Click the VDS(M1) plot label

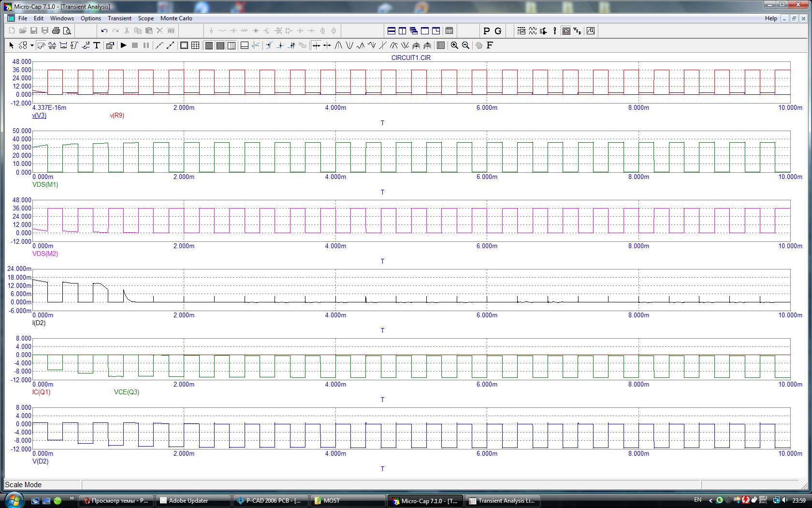coord(45,185)
